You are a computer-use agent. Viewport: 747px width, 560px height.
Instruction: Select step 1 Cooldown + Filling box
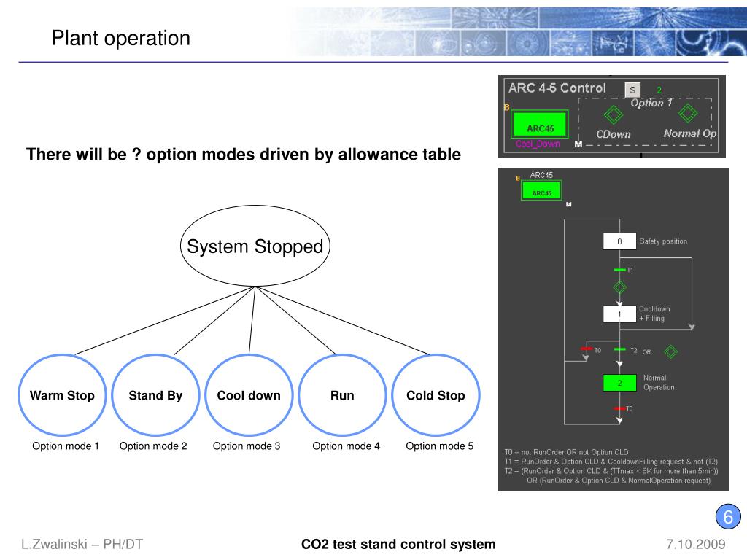coord(619,314)
